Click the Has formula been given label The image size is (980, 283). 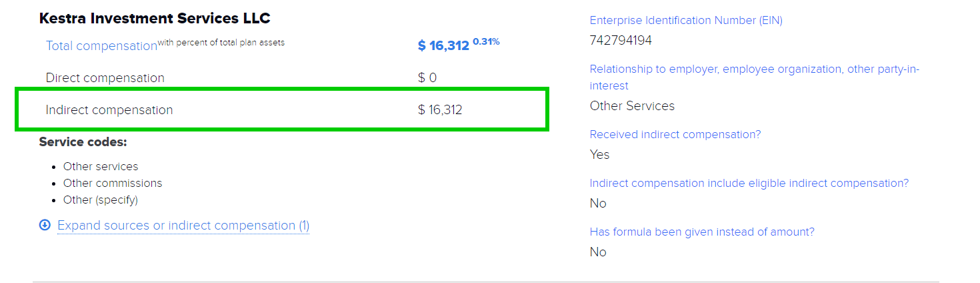point(702,232)
